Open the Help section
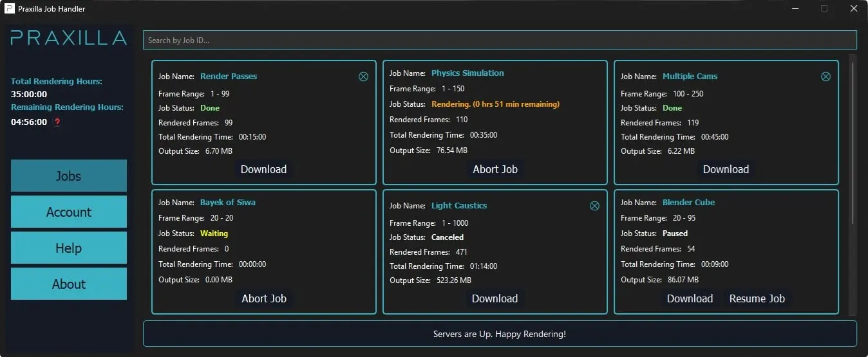 point(69,248)
